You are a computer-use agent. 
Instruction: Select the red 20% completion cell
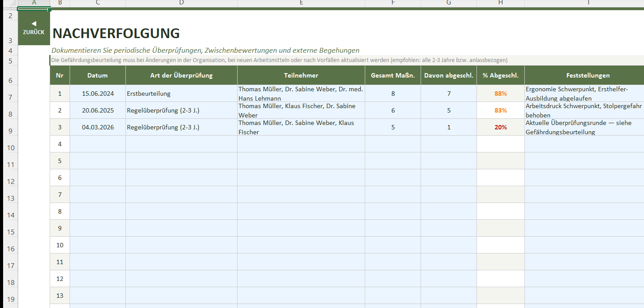pyautogui.click(x=500, y=127)
